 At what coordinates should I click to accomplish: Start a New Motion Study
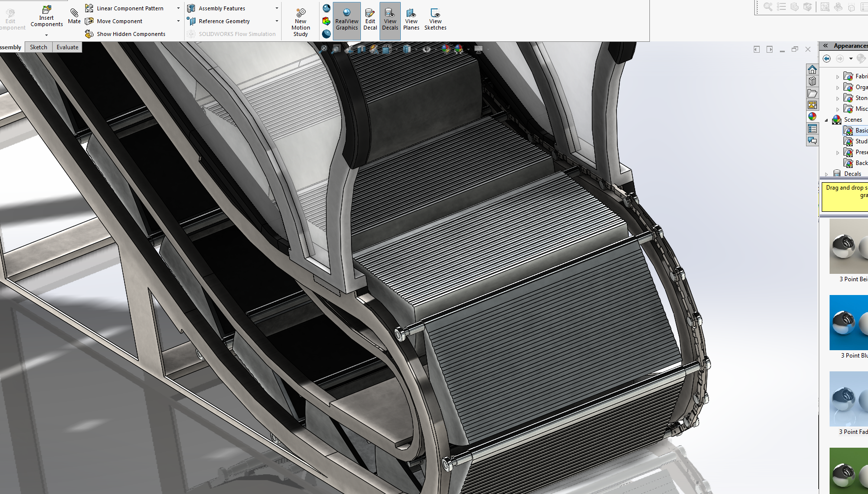[x=300, y=22]
